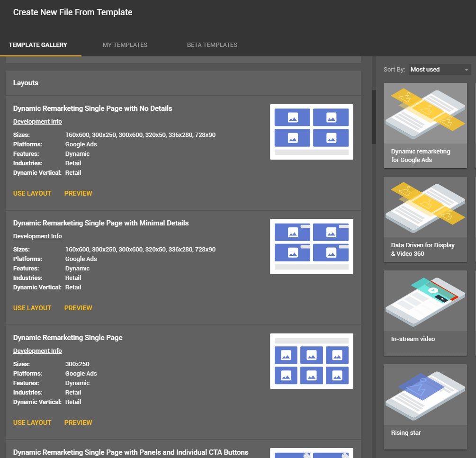Click PREVIEW for Dynamic Remarketing Single Page 300x250
Image resolution: width=476 pixels, height=458 pixels.
[x=78, y=422]
